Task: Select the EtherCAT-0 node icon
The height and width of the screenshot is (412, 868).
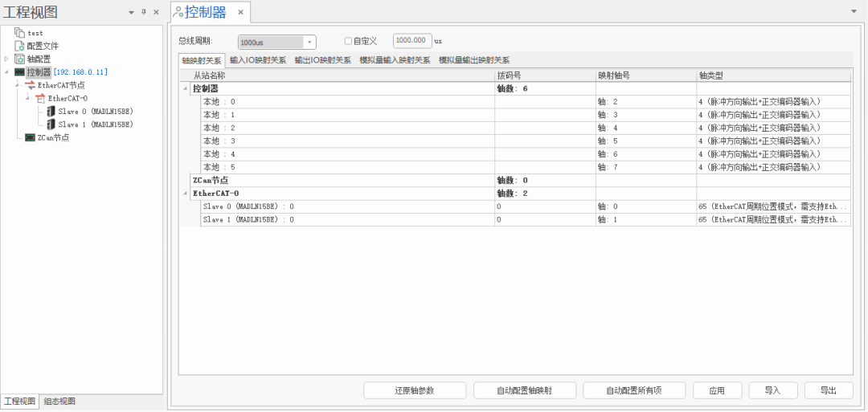Action: 40,99
